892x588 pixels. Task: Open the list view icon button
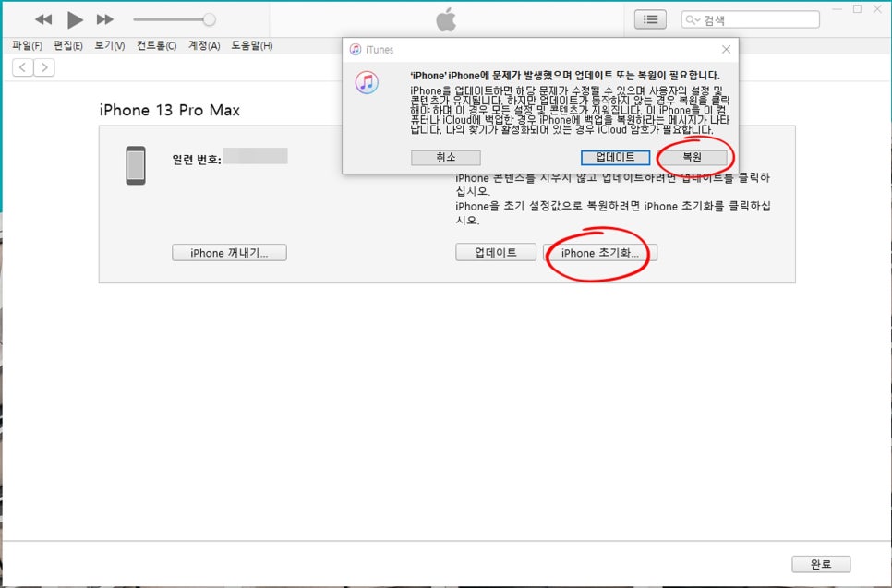(650, 20)
